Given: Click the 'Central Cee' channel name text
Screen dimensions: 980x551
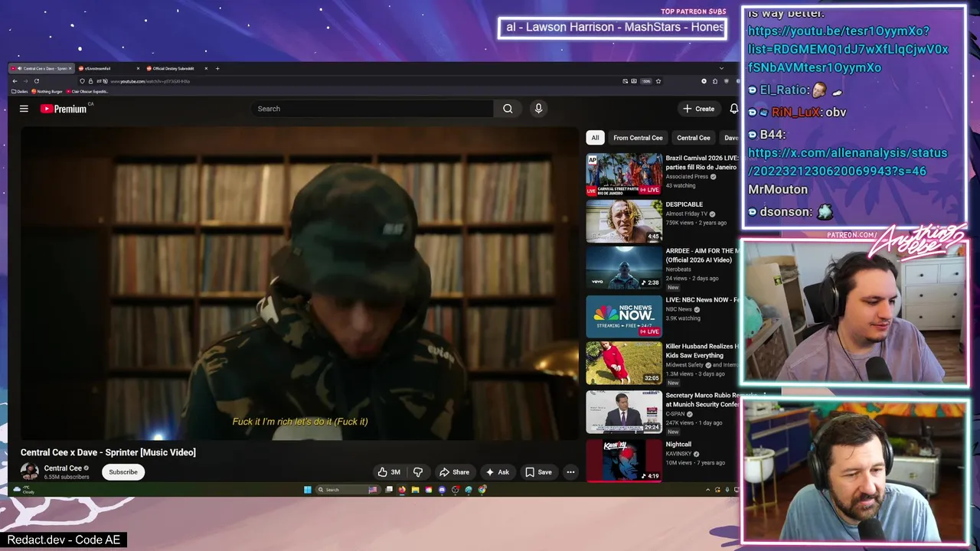Looking at the screenshot, I should point(63,468).
